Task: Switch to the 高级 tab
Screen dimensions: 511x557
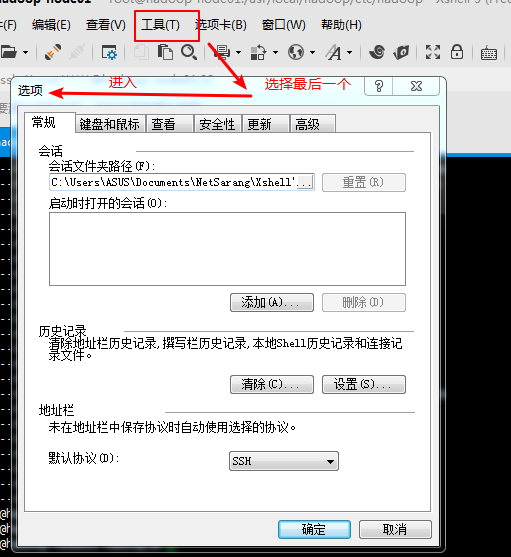Action: coord(313,124)
